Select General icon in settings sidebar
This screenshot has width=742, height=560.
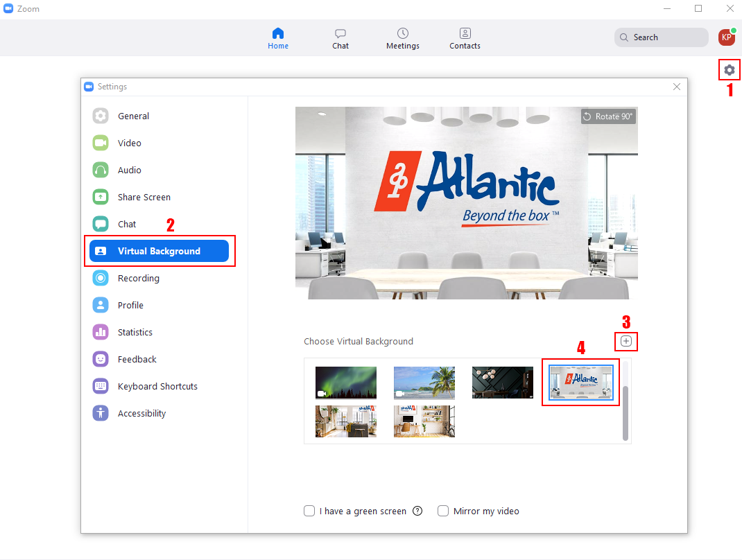101,116
